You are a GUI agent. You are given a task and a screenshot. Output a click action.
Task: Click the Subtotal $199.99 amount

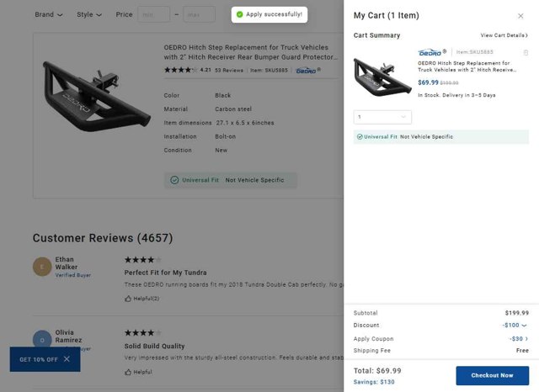[516, 313]
